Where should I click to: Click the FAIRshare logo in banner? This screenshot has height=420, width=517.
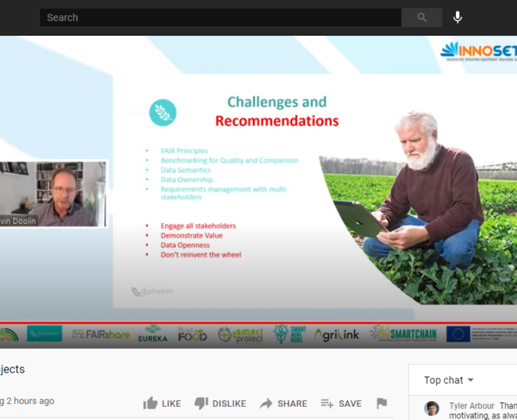point(101,334)
